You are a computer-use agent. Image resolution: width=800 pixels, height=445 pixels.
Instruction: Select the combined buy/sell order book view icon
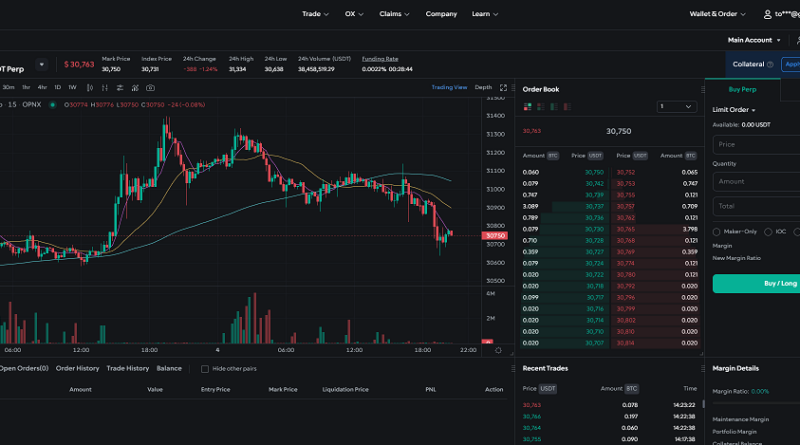pyautogui.click(x=526, y=106)
